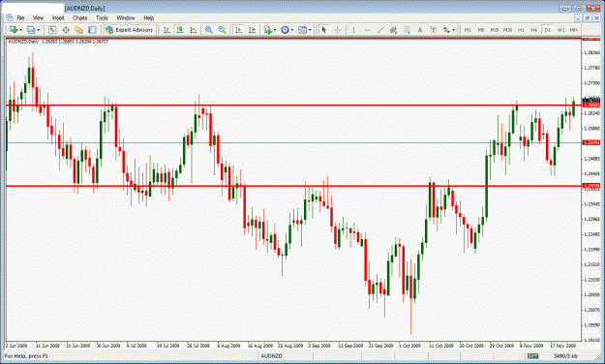Image resolution: width=605 pixels, height=364 pixels.
Task: Show the Market Watch window
Action: coord(52,30)
